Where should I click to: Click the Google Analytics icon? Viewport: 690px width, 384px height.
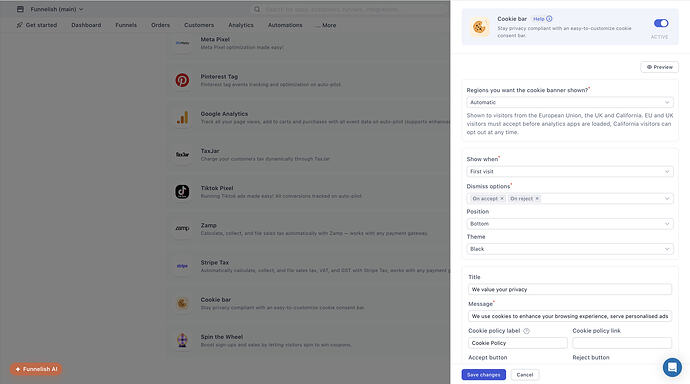182,117
